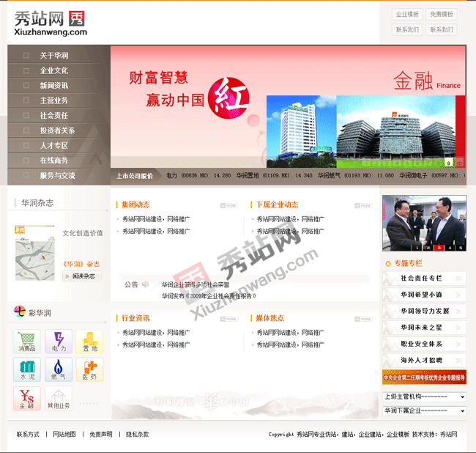Select the 医药 medicine icon
This screenshot has width=476, height=453.
[x=89, y=370]
